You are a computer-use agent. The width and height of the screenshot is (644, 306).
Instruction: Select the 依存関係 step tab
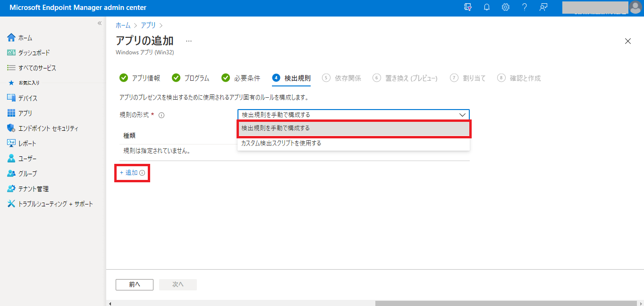click(342, 78)
